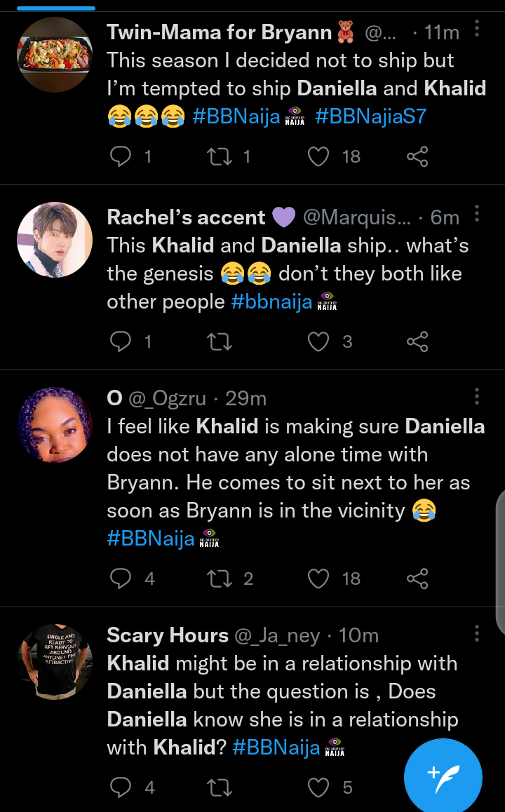
Task: Share Twin-Mama for Bryann's tweet
Action: [x=417, y=156]
